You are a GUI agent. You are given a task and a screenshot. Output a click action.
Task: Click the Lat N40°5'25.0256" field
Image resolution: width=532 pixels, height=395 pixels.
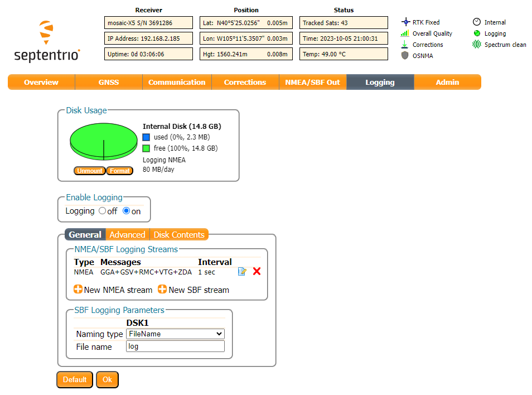[x=246, y=23]
